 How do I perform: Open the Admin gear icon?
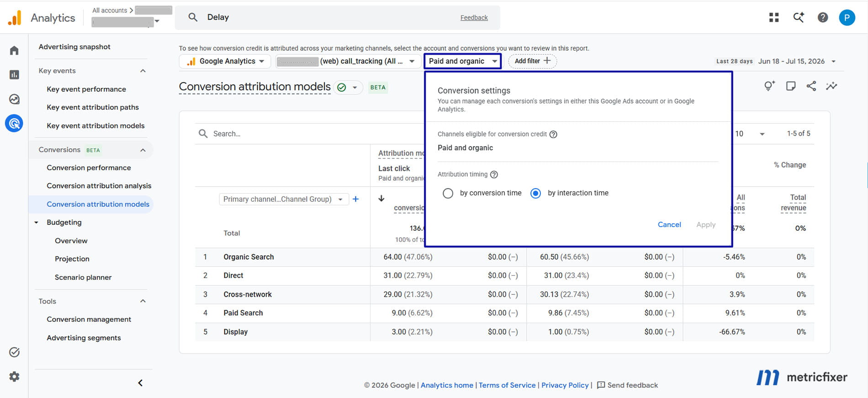14,377
